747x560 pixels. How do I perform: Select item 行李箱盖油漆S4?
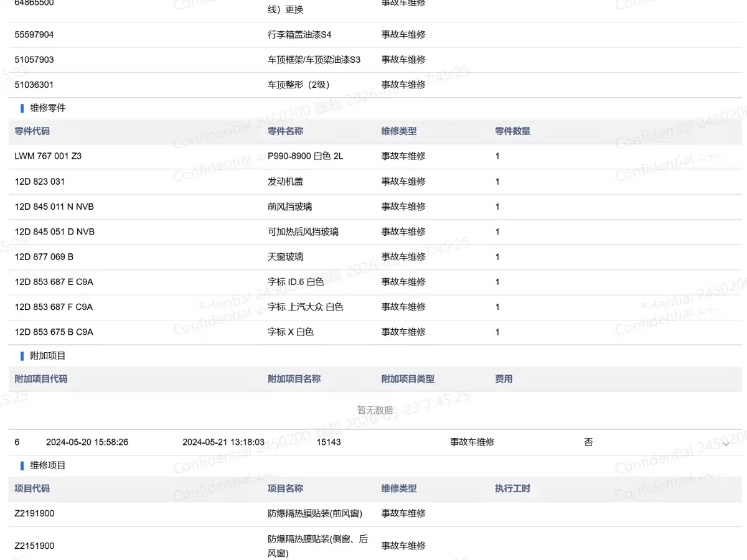pyautogui.click(x=300, y=35)
